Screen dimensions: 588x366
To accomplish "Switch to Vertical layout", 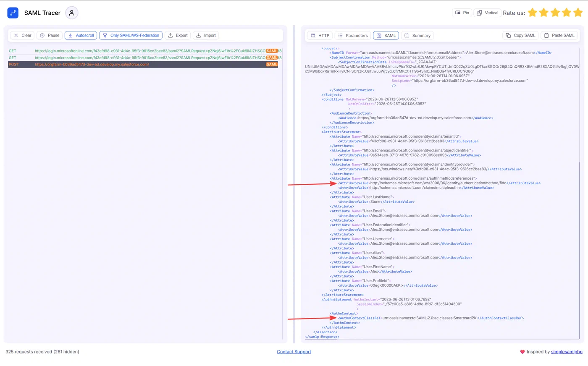I will point(487,13).
